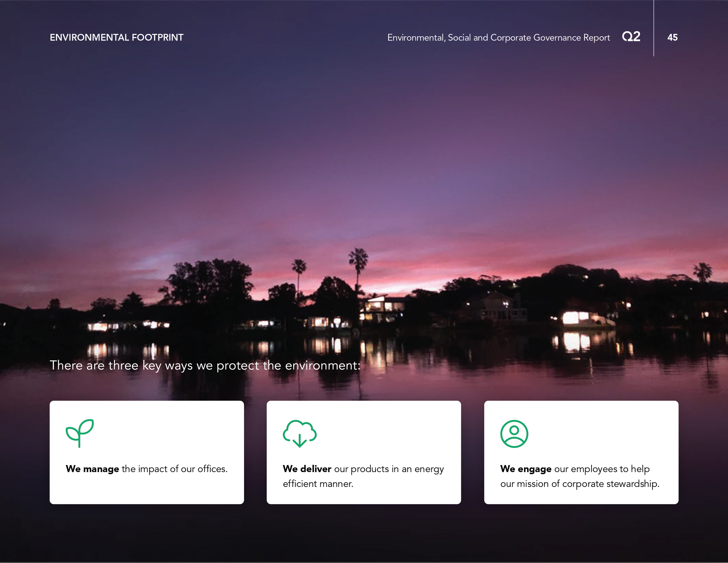Viewport: 728px width, 563px height.
Task: Click the green plant sprout icon
Action: tap(80, 433)
